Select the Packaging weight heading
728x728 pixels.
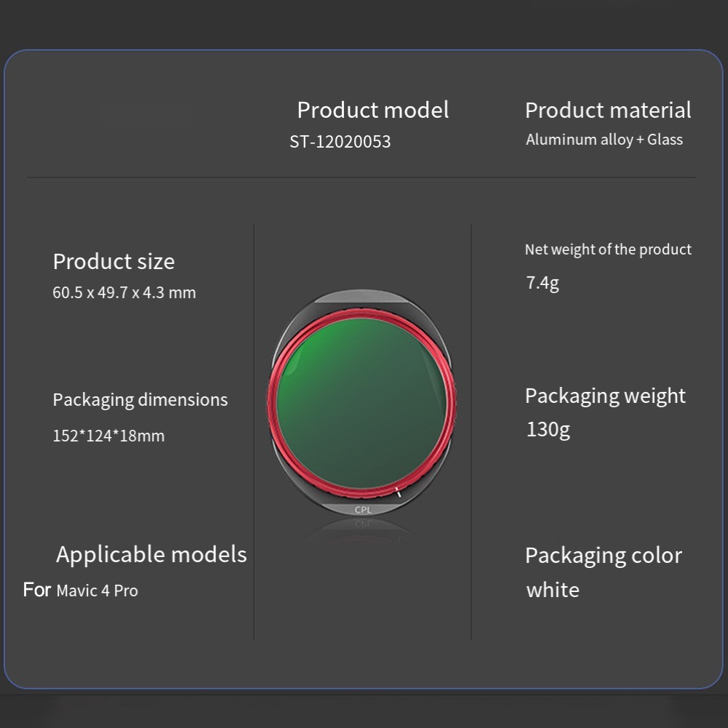coord(605,396)
